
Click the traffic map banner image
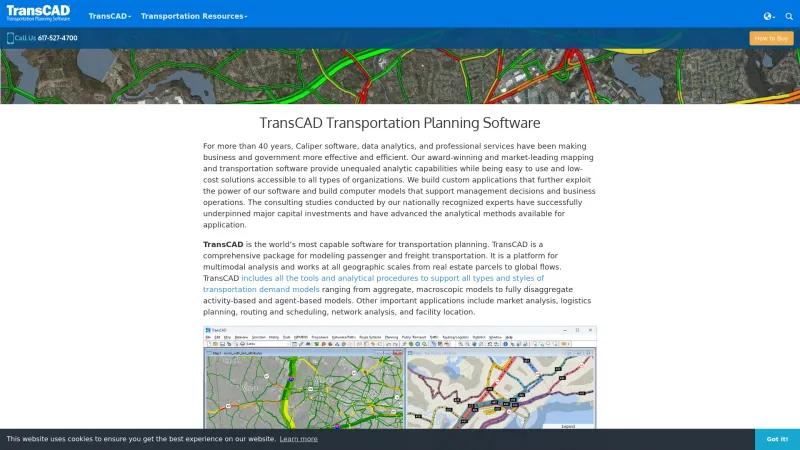pos(400,77)
